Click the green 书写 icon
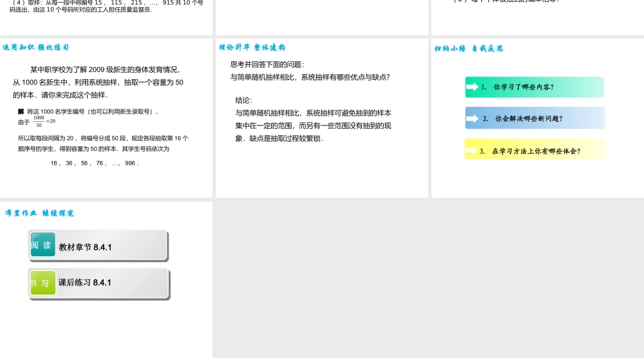The height and width of the screenshot is (358, 644). coord(43,283)
